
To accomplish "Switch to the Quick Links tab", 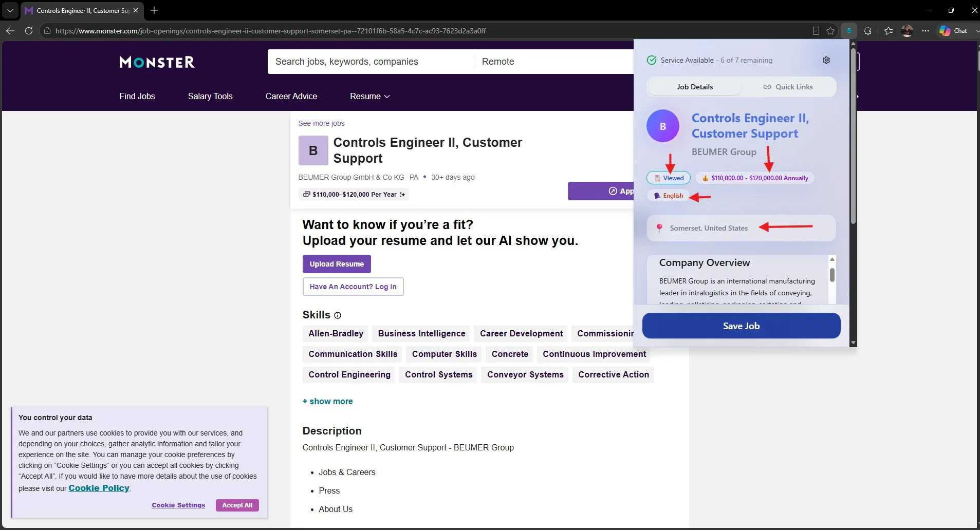I will [x=788, y=87].
